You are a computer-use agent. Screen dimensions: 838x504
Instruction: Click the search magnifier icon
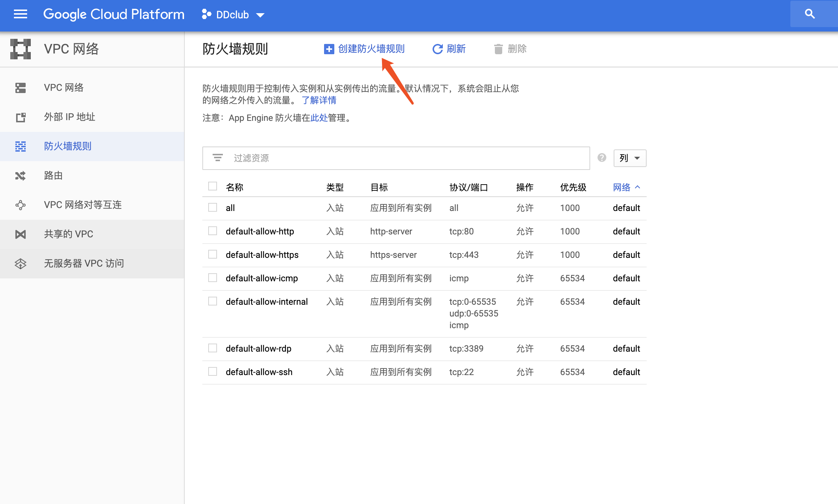click(x=810, y=14)
